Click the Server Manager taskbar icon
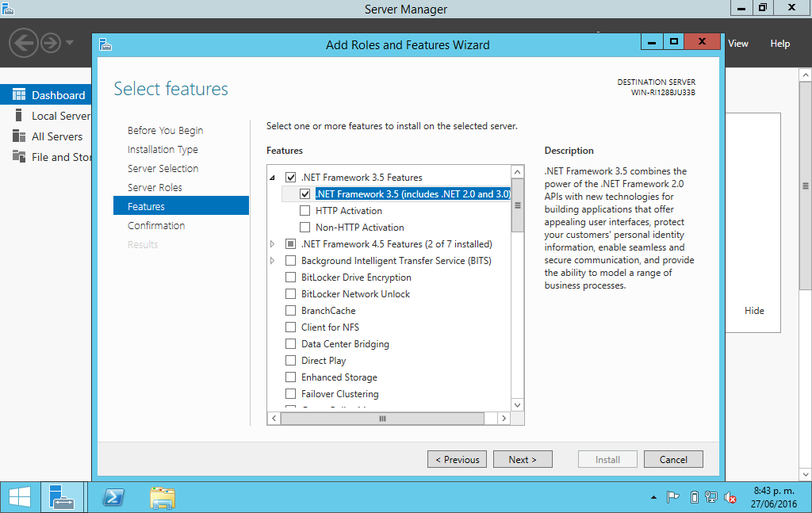The height and width of the screenshot is (513, 812). (62, 497)
